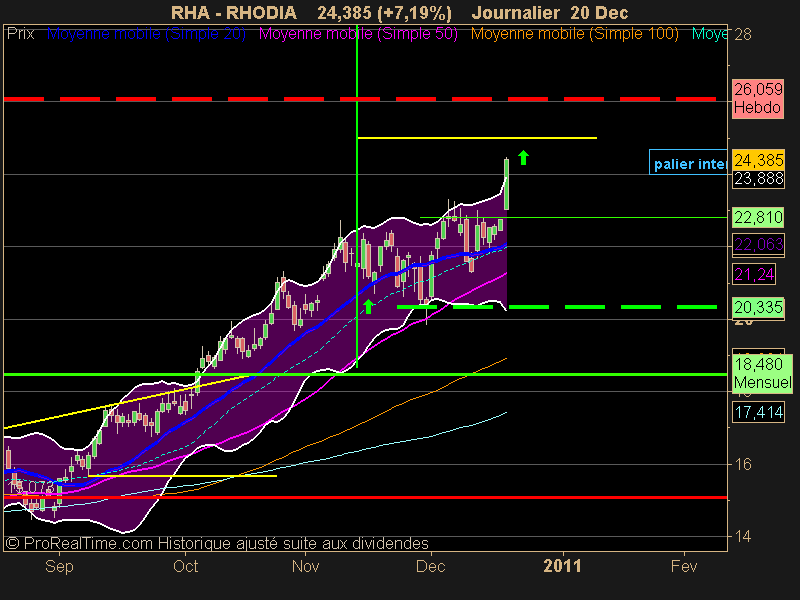The width and height of the screenshot is (800, 600).
Task: Click the "Nov" month label on the time axis
Action: (x=306, y=566)
